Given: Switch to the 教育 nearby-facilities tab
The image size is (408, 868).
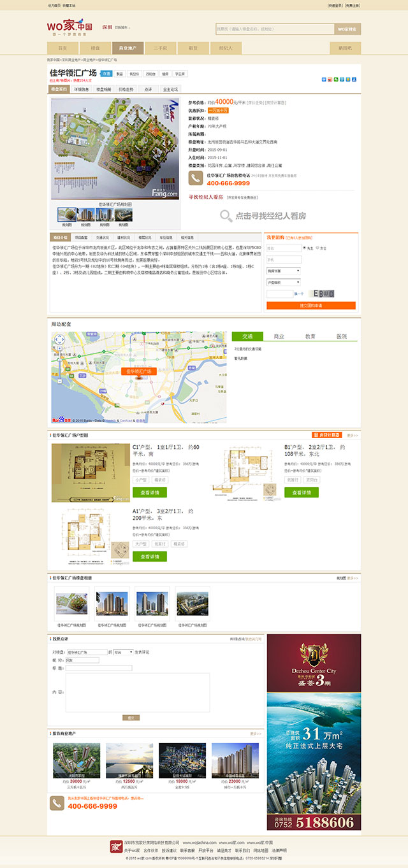Looking at the screenshot, I should tap(310, 336).
